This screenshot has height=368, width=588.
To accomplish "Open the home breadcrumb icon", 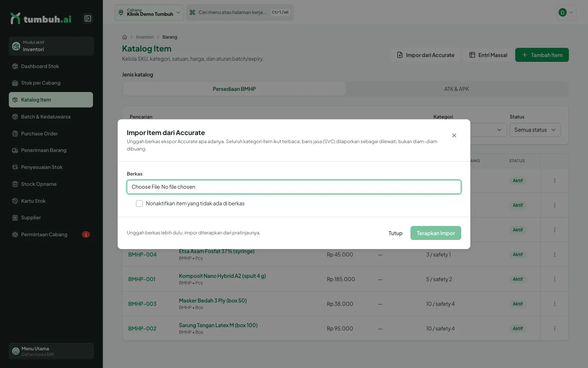I will pos(125,37).
